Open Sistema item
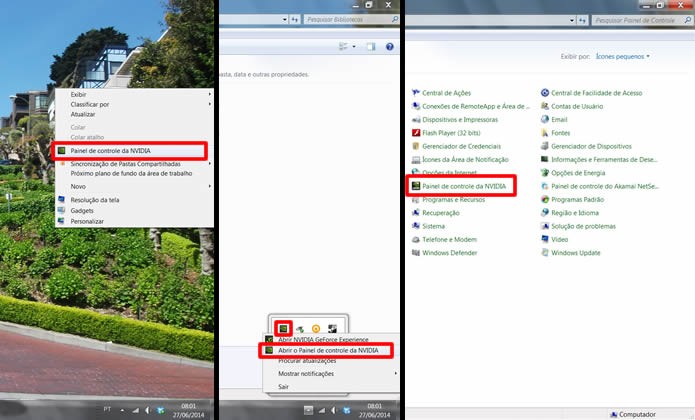The height and width of the screenshot is (420, 695). (x=433, y=226)
